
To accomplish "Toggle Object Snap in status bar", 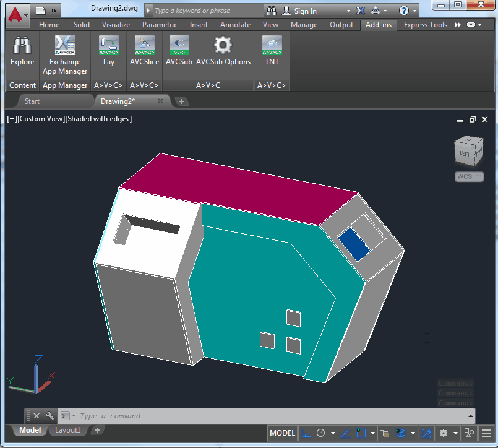I will coord(361,433).
